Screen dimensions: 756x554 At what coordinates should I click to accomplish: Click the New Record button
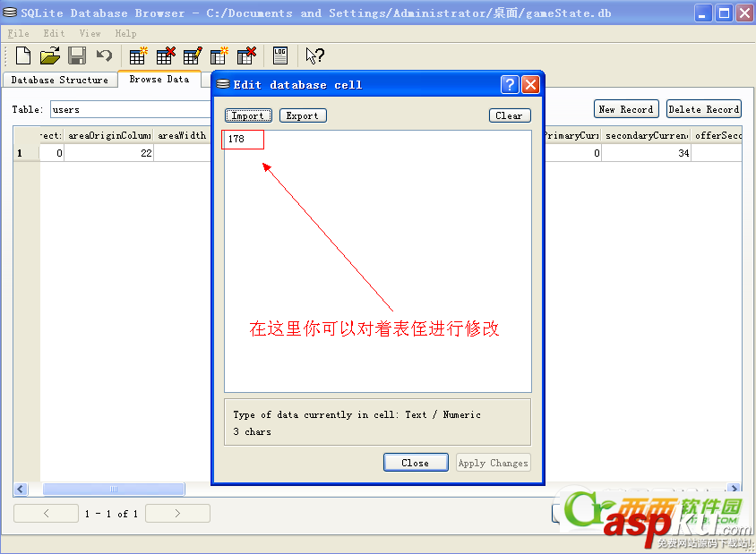(626, 108)
